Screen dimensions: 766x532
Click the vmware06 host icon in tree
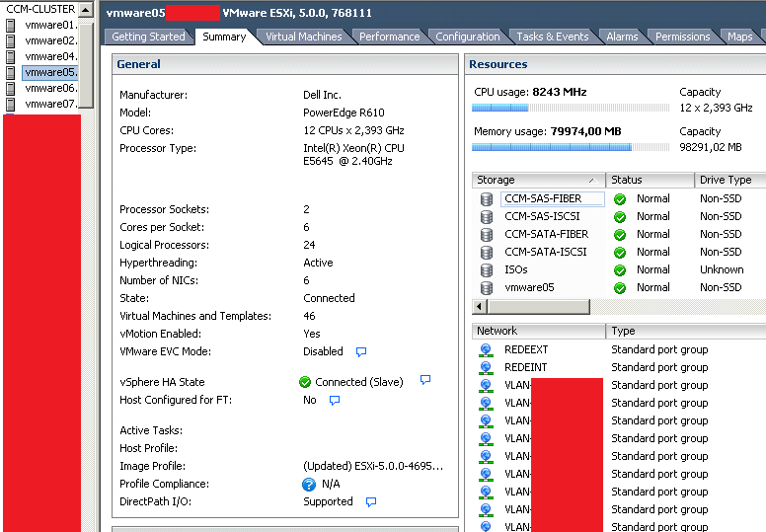pyautogui.click(x=10, y=89)
